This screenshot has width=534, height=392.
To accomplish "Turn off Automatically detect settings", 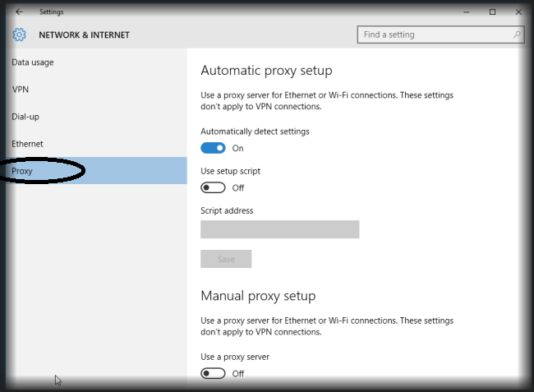I will pos(213,148).
